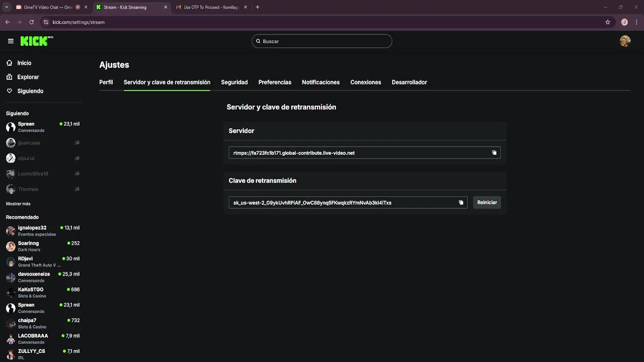View site information icon in address bar

46,22
